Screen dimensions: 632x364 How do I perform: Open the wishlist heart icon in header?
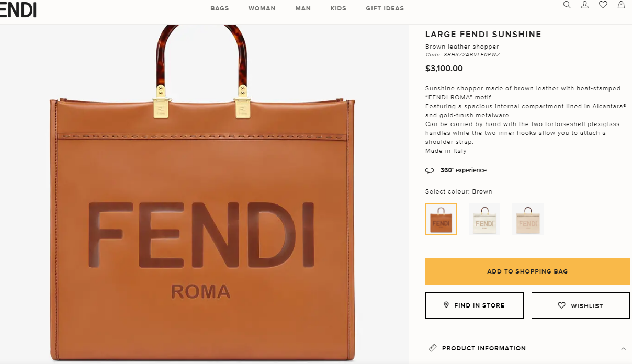(x=603, y=5)
